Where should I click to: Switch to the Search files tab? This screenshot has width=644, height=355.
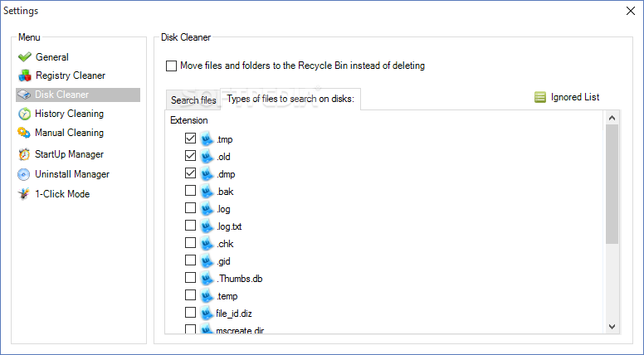point(193,100)
